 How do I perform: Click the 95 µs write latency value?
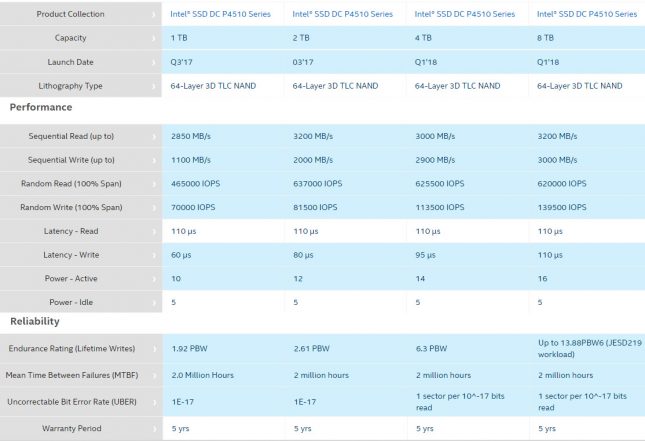(426, 255)
